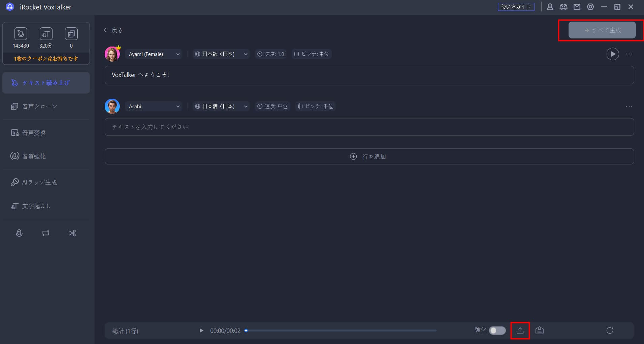This screenshot has height=344, width=644.
Task: Click the 総計 (1行) label
Action: click(x=125, y=331)
